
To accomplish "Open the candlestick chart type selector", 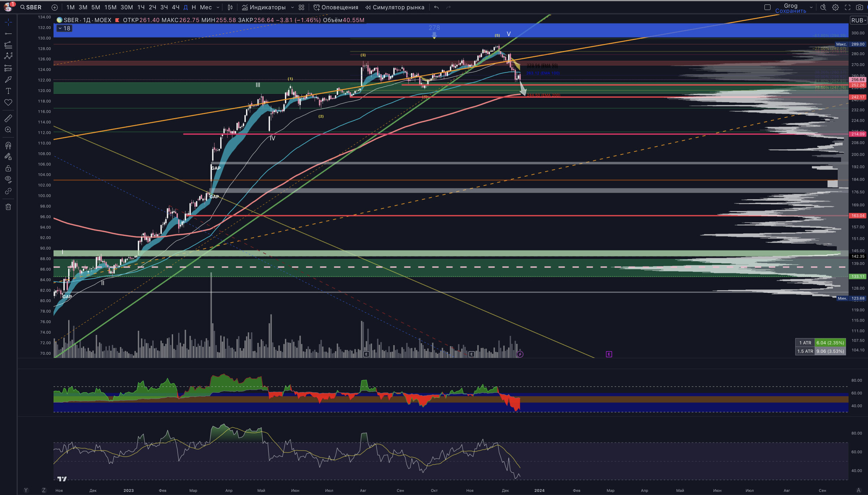I will pyautogui.click(x=230, y=7).
